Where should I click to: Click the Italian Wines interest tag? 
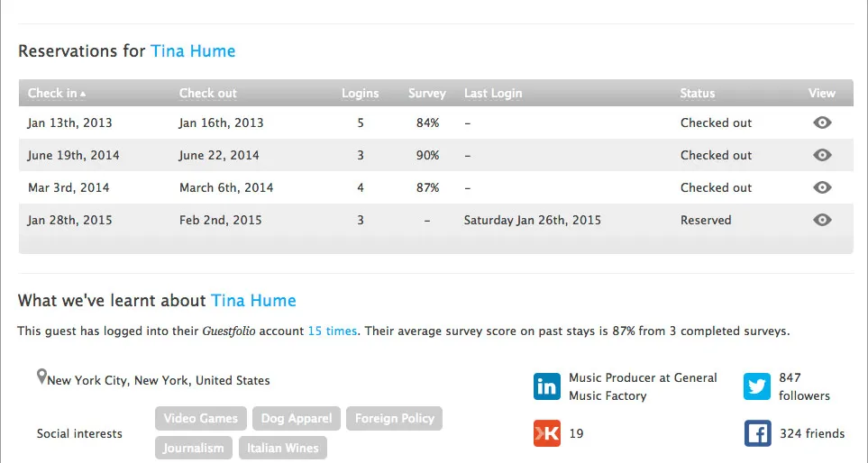click(x=283, y=448)
